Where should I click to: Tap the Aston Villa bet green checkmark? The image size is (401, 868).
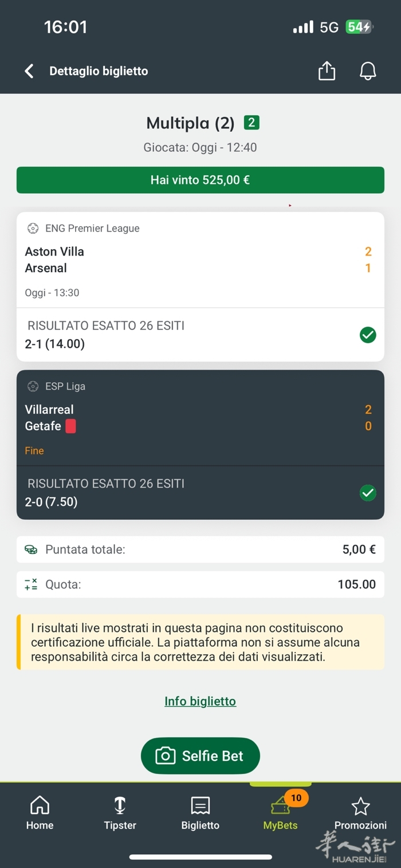coord(368,335)
